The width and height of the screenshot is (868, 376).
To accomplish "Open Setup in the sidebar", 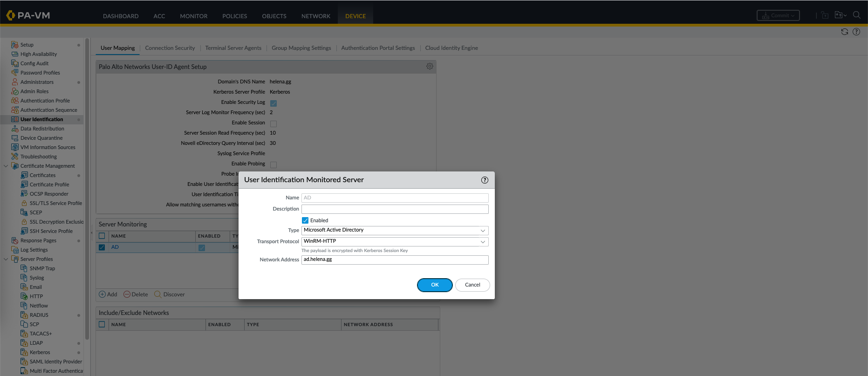I will [x=27, y=45].
